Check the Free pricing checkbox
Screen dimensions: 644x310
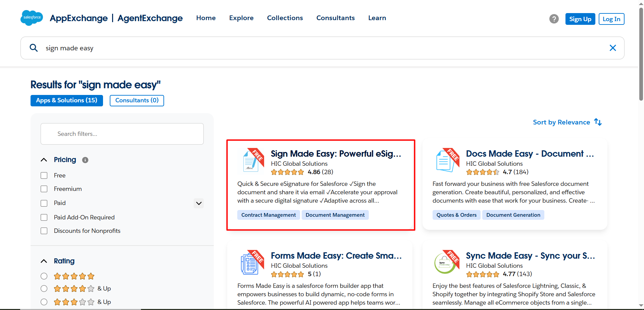[x=44, y=175]
